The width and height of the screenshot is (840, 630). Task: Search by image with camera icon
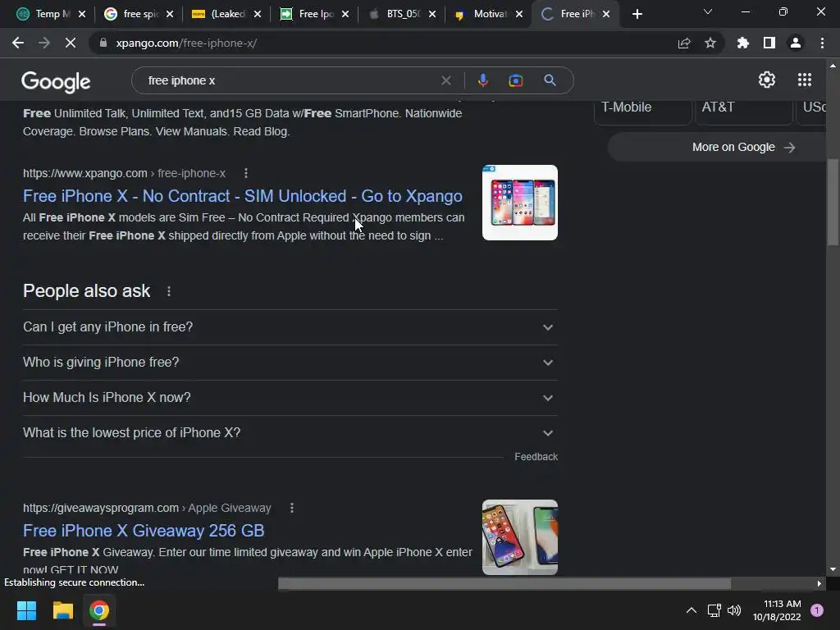click(x=515, y=80)
